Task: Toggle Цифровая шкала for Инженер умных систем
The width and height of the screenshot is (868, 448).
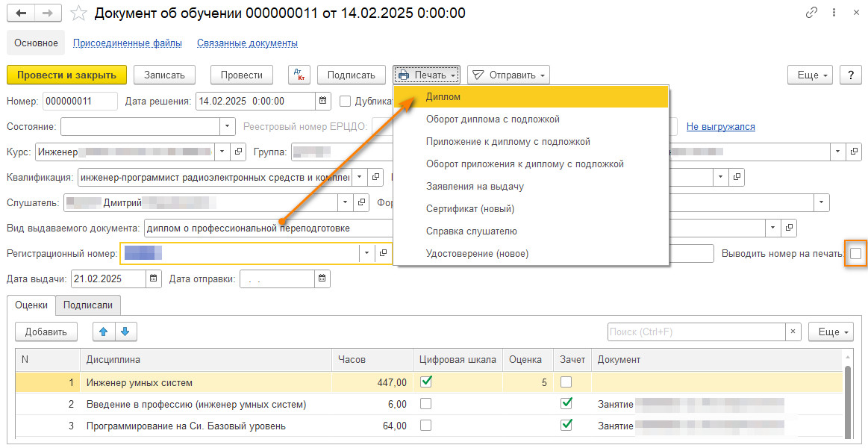Action: (426, 382)
